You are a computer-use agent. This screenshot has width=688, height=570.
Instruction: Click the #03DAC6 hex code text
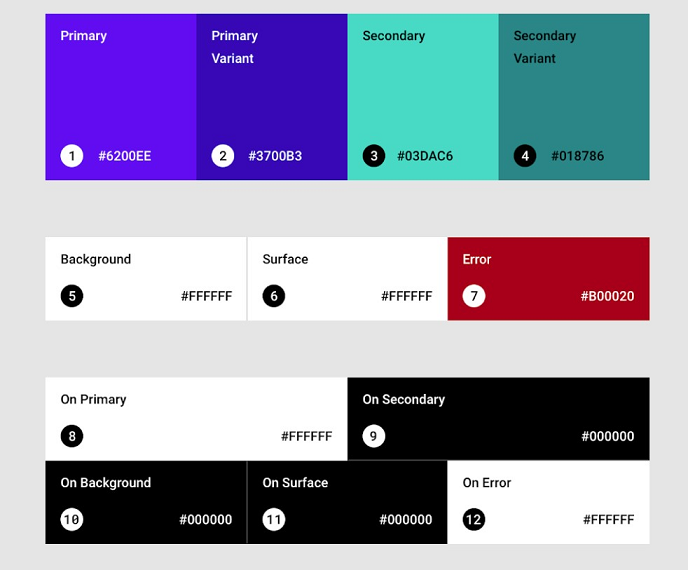[425, 156]
